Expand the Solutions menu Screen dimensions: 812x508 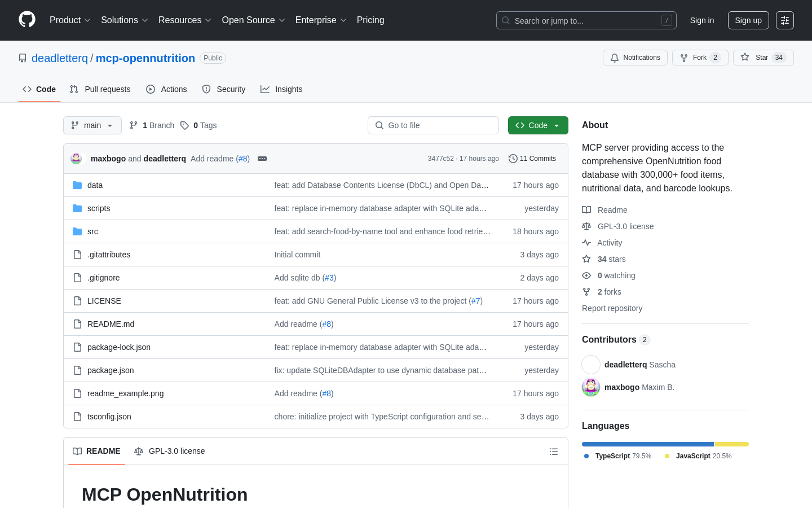[x=125, y=20]
